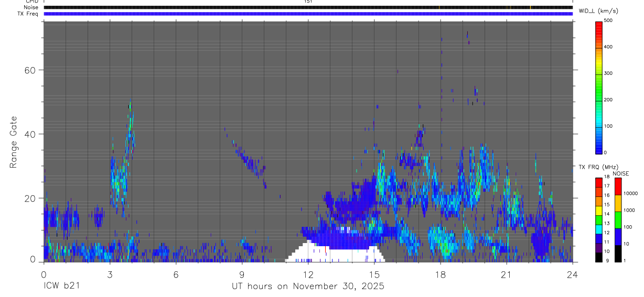Click the green swatch in the NOISE legend
Viewport: 644px width, 297px height.
(618, 220)
